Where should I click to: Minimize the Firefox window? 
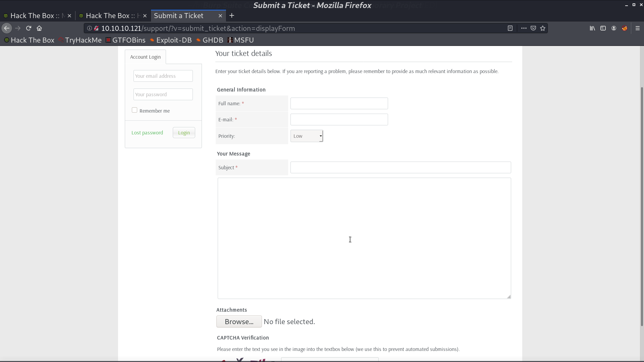point(626,5)
